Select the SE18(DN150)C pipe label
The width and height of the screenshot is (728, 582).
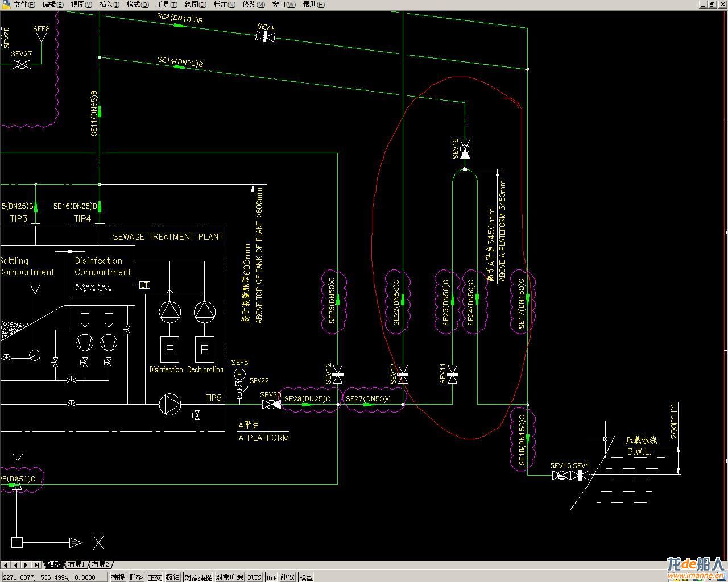pos(522,440)
